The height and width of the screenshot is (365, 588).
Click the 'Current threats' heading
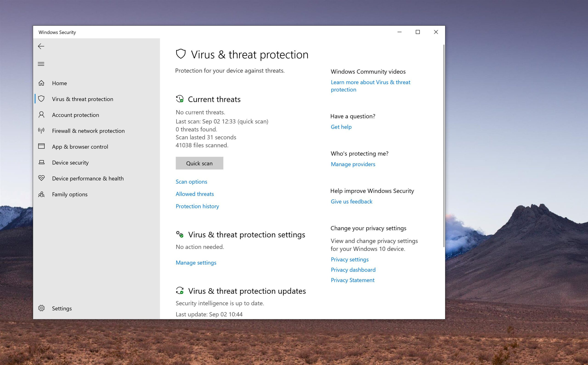pos(214,99)
